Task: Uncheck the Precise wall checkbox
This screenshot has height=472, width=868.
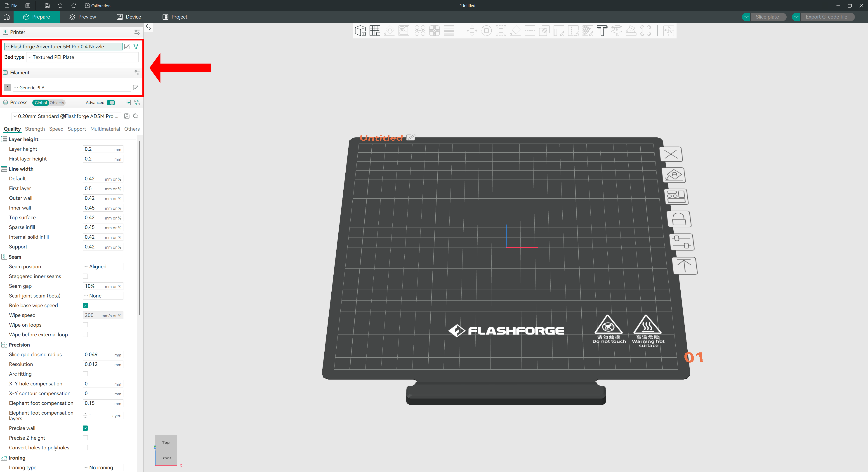Action: click(85, 428)
